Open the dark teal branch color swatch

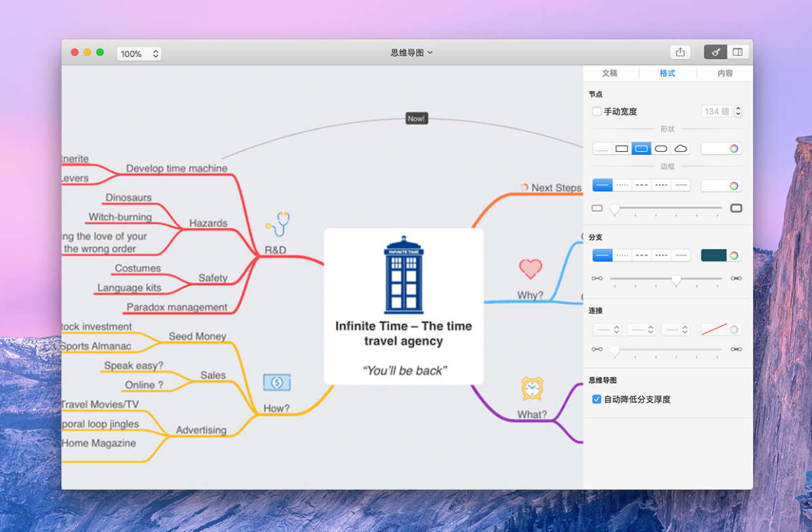pos(714,255)
